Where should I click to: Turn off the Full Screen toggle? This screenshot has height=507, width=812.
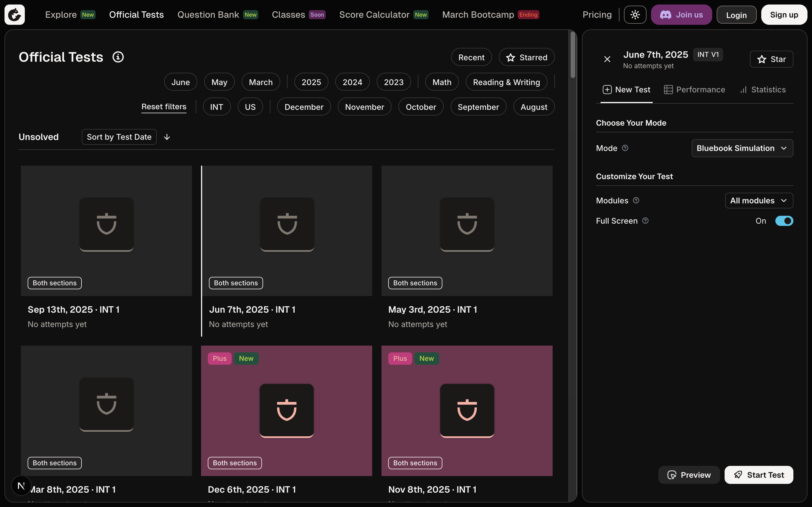[784, 221]
